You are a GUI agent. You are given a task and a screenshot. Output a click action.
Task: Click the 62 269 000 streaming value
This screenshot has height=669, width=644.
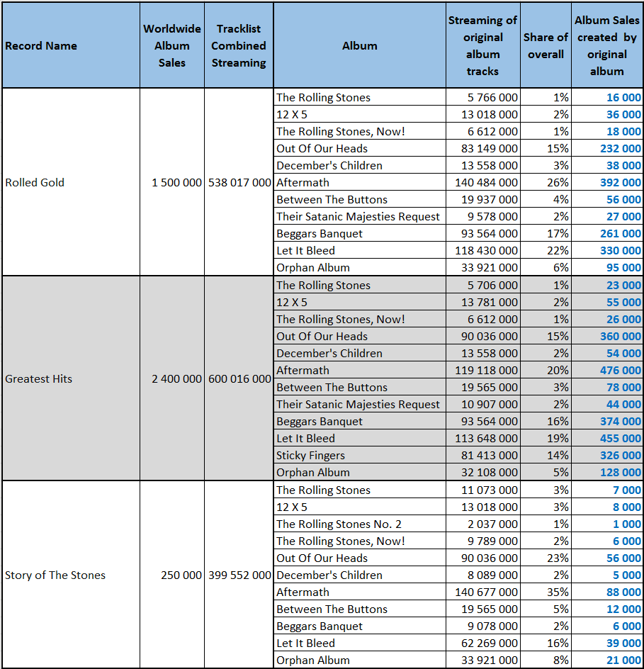(489, 643)
